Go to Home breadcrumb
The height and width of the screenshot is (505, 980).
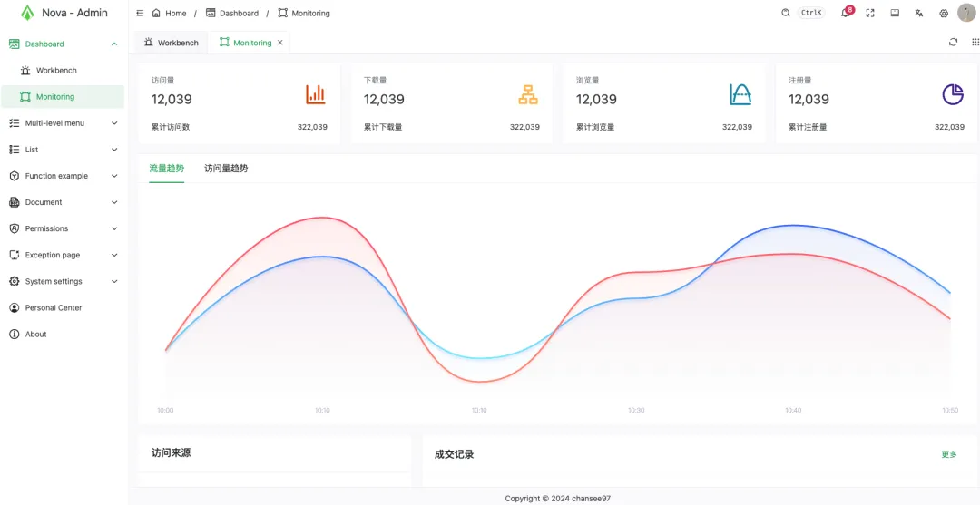pos(170,13)
